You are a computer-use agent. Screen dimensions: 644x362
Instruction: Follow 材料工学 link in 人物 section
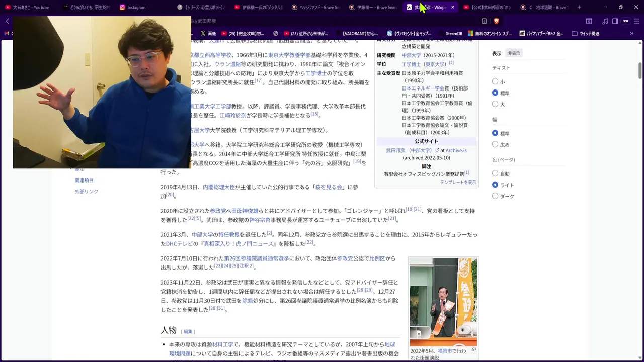pos(223,344)
